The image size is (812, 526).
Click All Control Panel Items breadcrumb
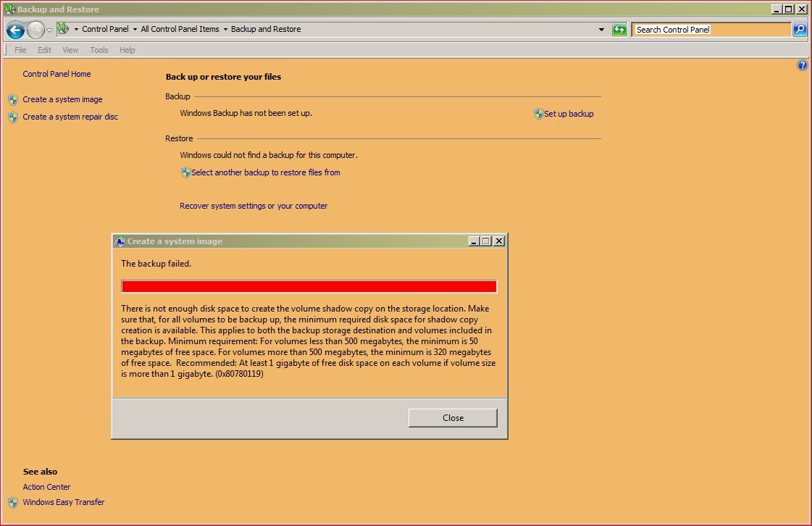(x=180, y=30)
